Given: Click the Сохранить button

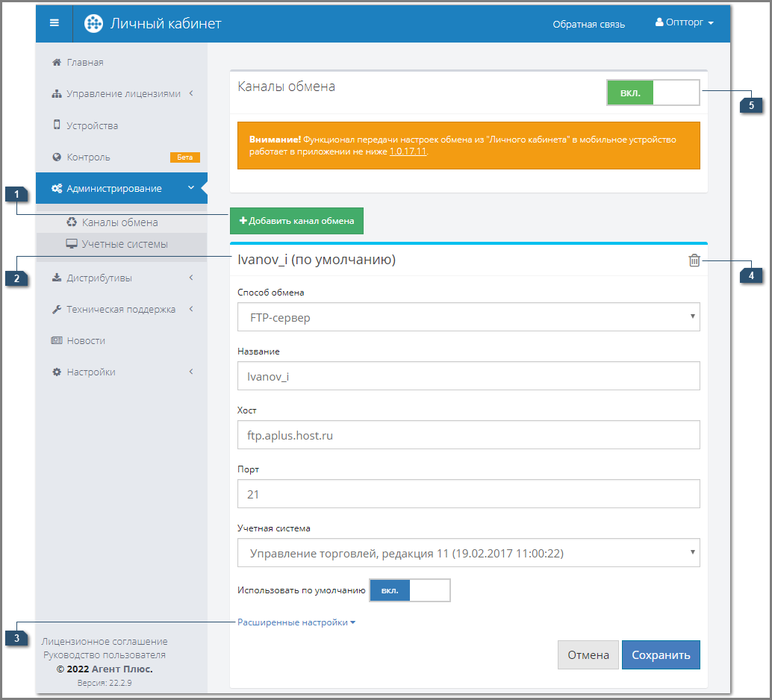Looking at the screenshot, I should coord(661,654).
